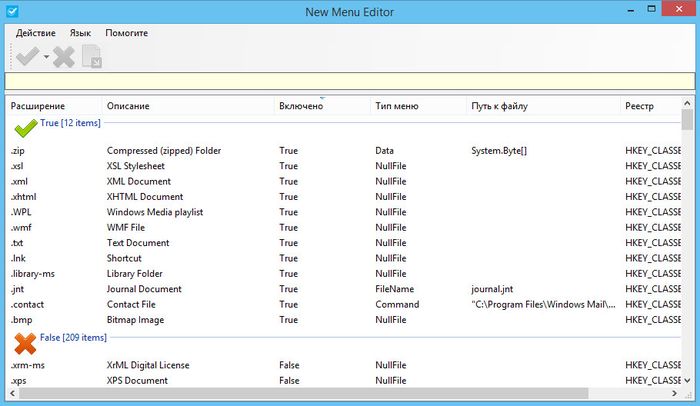Collapse the False [209 items] group
This screenshot has width=700, height=406.
[72, 337]
